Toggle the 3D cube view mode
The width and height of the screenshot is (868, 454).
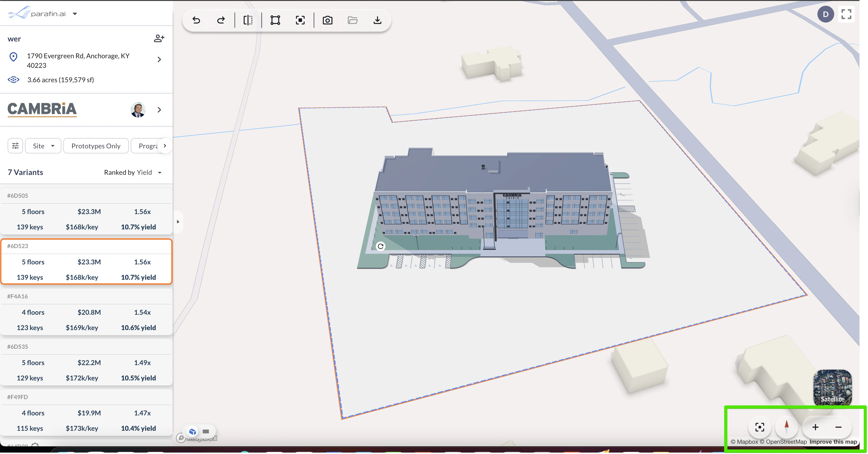point(192,431)
